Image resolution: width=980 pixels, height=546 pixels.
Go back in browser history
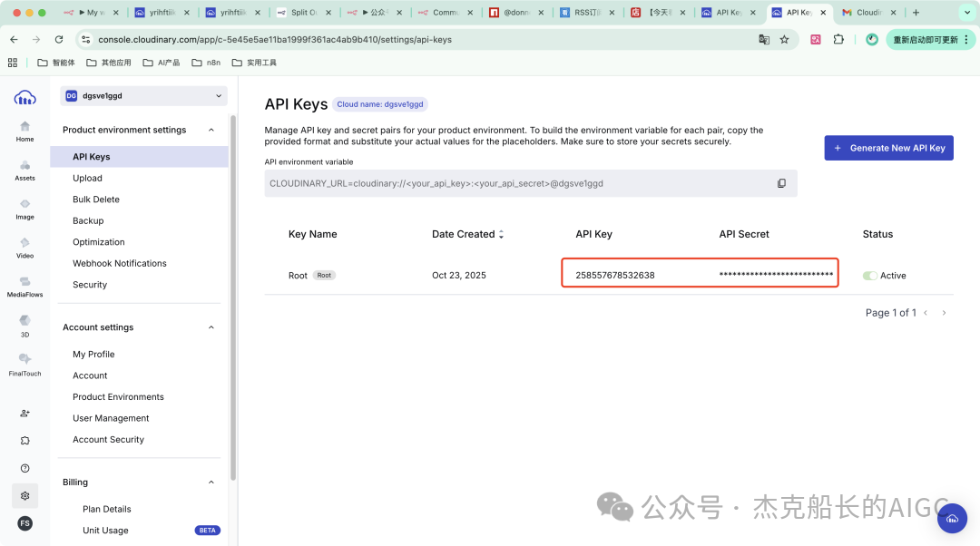[x=14, y=39]
